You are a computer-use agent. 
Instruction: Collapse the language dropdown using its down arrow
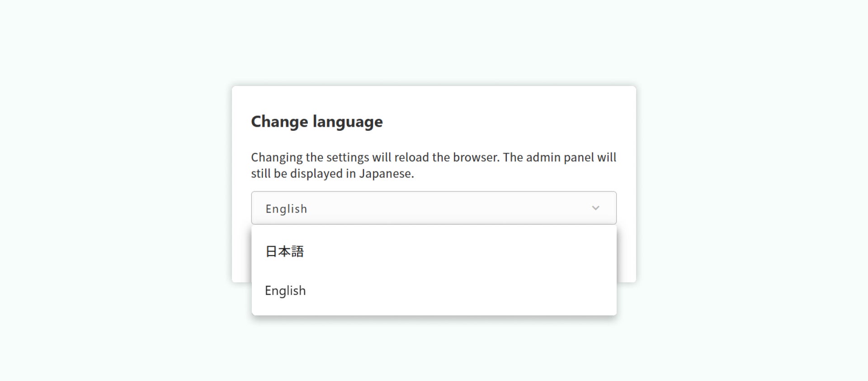595,208
